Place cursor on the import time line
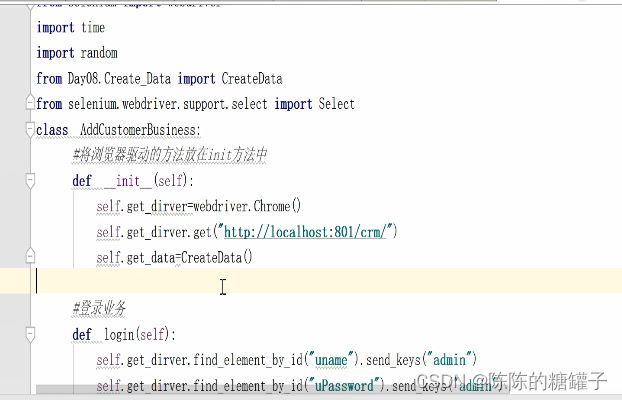The height and width of the screenshot is (400, 622). (x=70, y=28)
